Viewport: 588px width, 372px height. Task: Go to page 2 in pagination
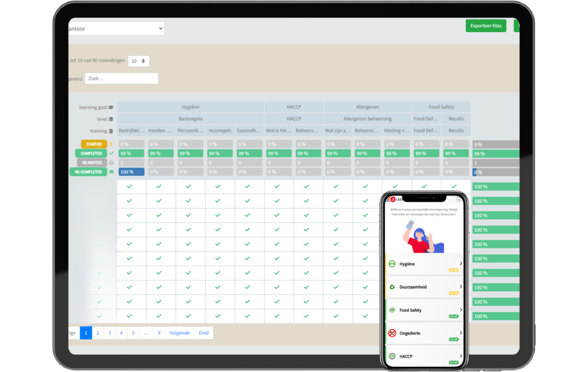[98, 333]
